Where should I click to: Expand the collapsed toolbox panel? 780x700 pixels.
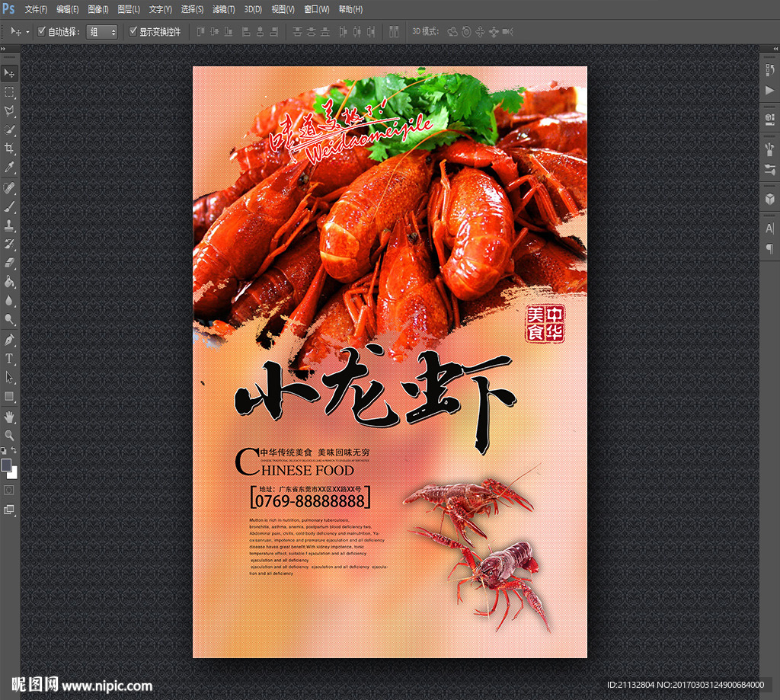[x=3, y=49]
